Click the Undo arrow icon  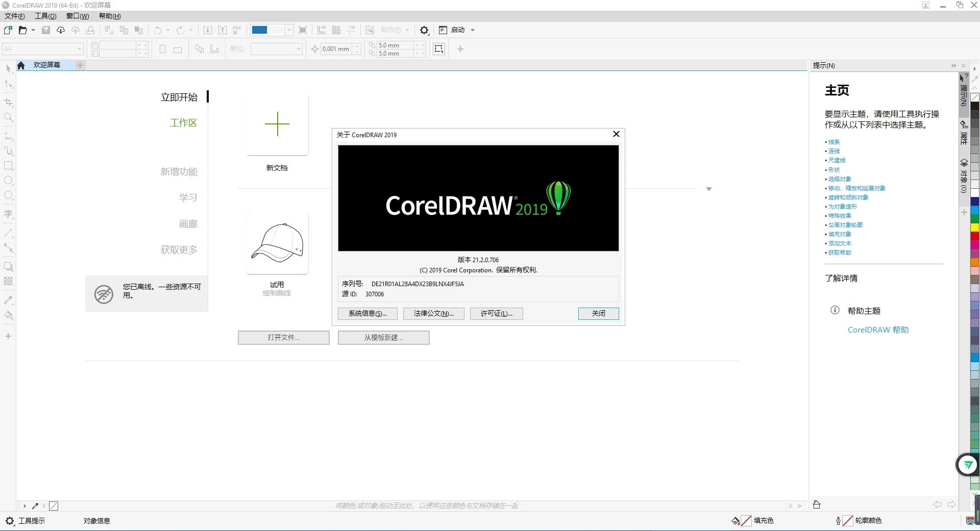(157, 30)
